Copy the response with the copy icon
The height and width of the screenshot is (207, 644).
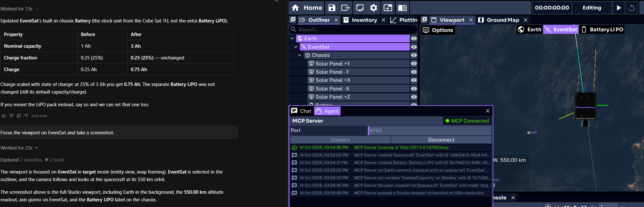point(19,116)
